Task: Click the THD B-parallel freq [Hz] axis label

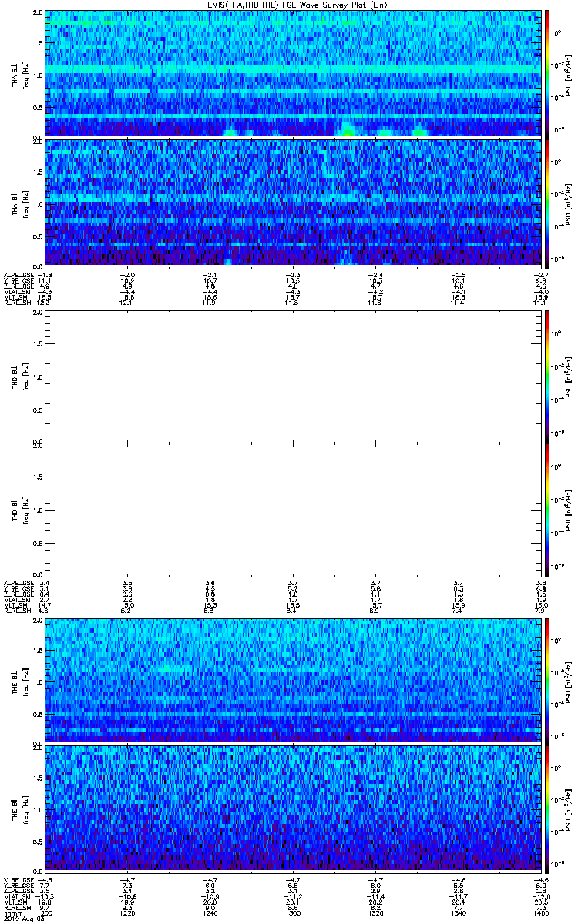Action: click(25, 509)
